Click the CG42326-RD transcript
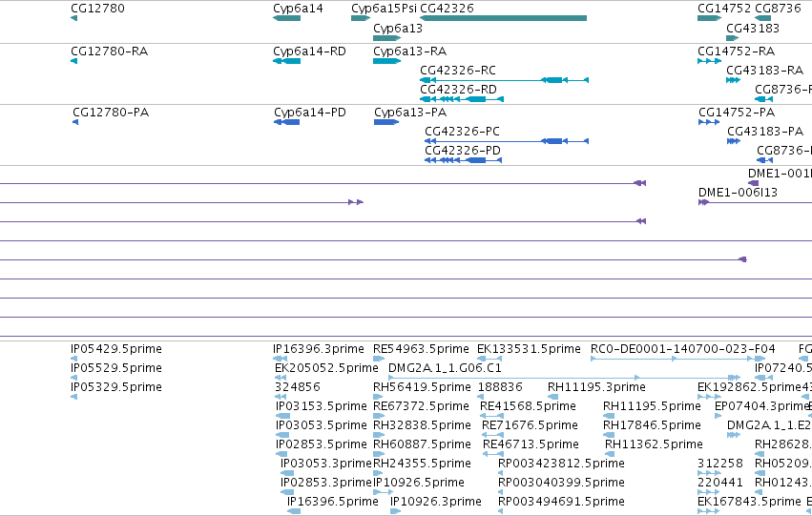The height and width of the screenshot is (516, 812). (462, 99)
